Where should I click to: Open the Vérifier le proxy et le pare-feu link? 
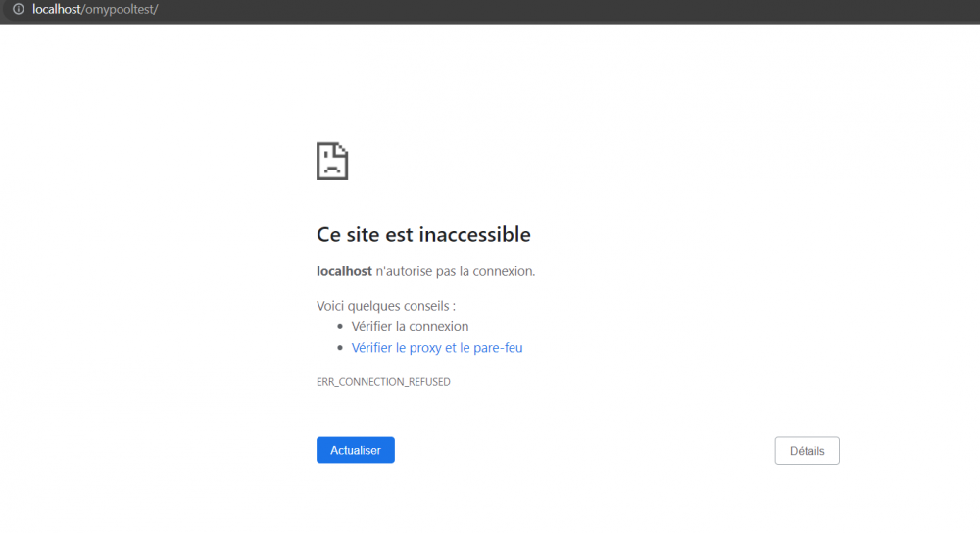coord(437,348)
